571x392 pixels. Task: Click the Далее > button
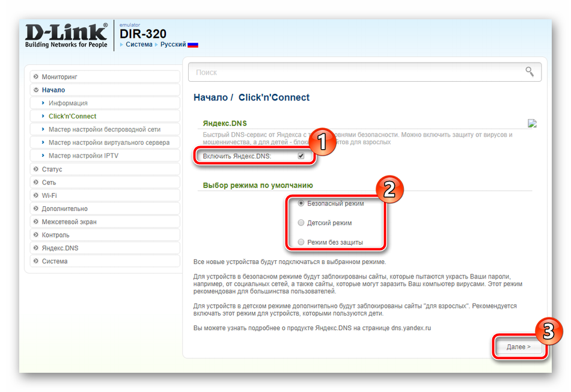519,347
